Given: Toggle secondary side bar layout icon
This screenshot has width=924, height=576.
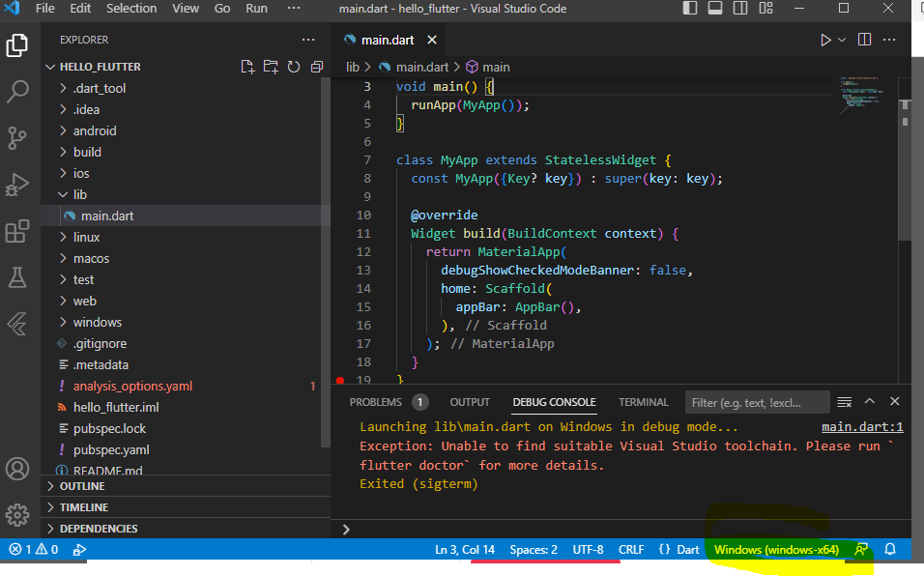Looking at the screenshot, I should coord(740,9).
